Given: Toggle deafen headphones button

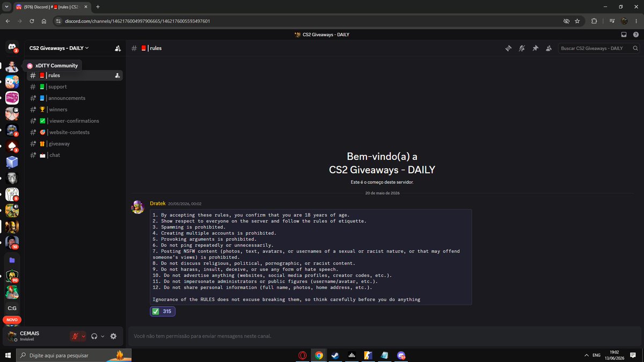Looking at the screenshot, I should tap(94, 336).
